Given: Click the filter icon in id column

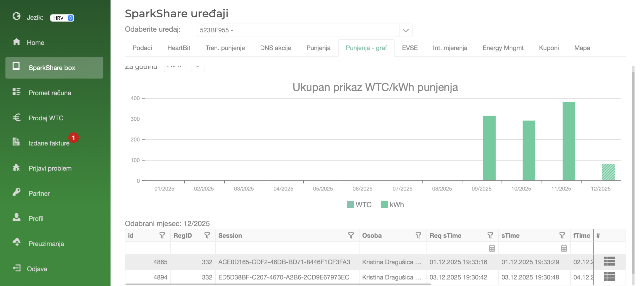Looking at the screenshot, I should coord(162,235).
